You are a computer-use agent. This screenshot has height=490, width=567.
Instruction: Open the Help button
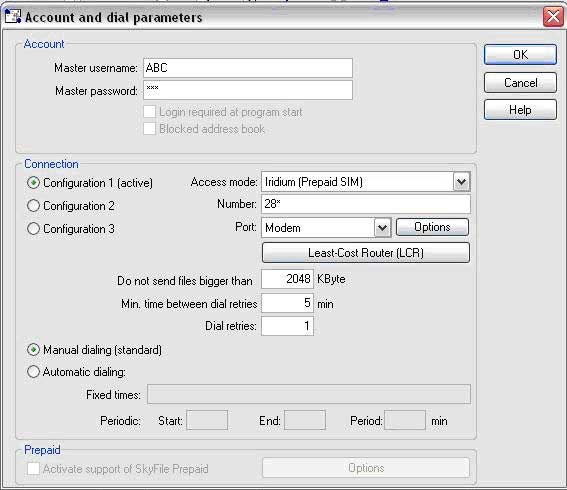(x=520, y=110)
